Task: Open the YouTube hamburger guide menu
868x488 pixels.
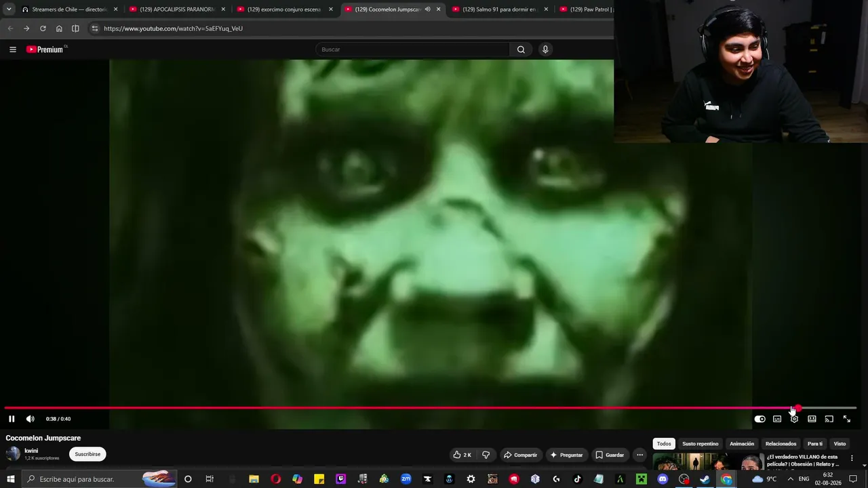Action: [13, 49]
